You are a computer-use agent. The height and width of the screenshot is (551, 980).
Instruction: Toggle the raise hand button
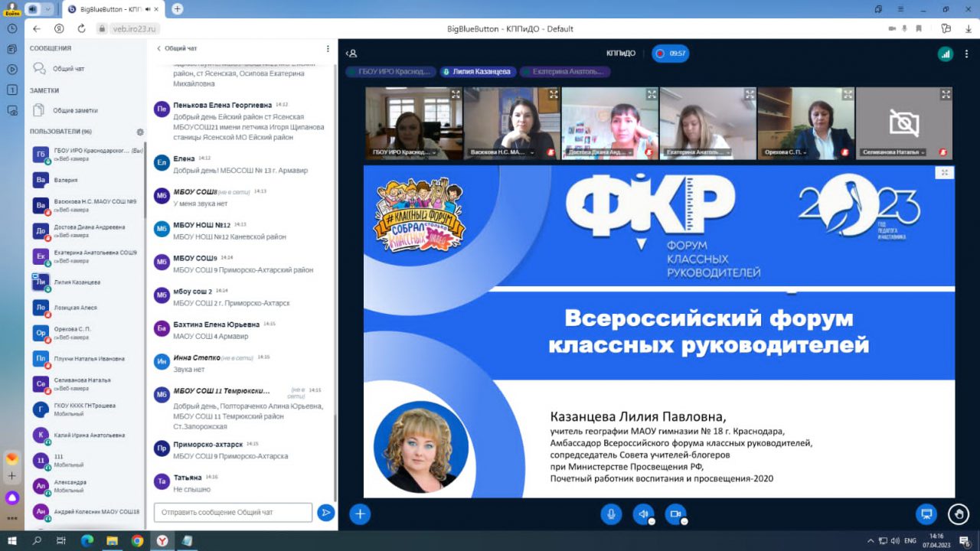click(x=958, y=514)
